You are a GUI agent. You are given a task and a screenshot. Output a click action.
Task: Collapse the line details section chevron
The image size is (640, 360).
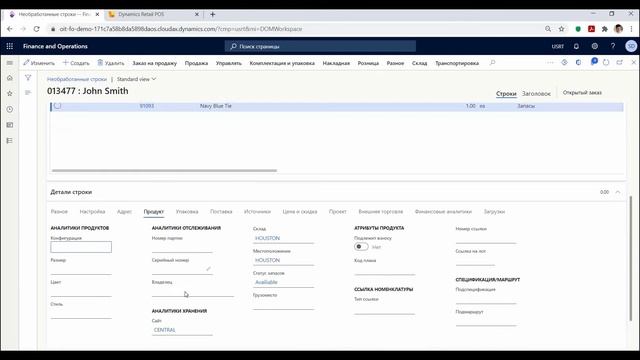click(x=618, y=192)
